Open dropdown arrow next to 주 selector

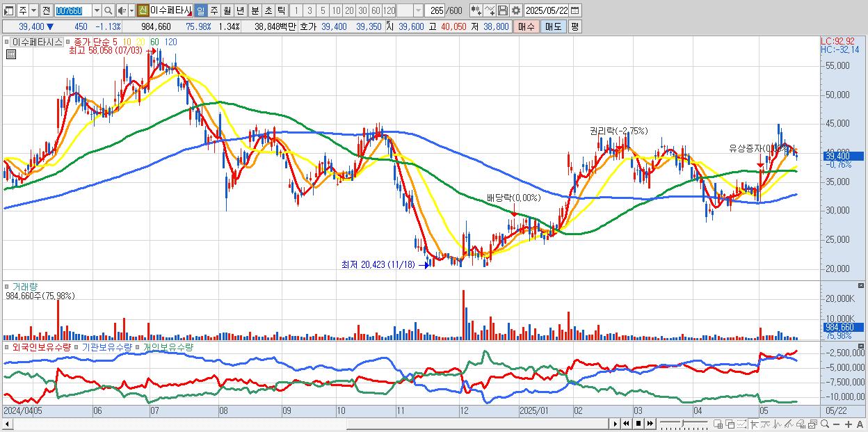pyautogui.click(x=33, y=10)
